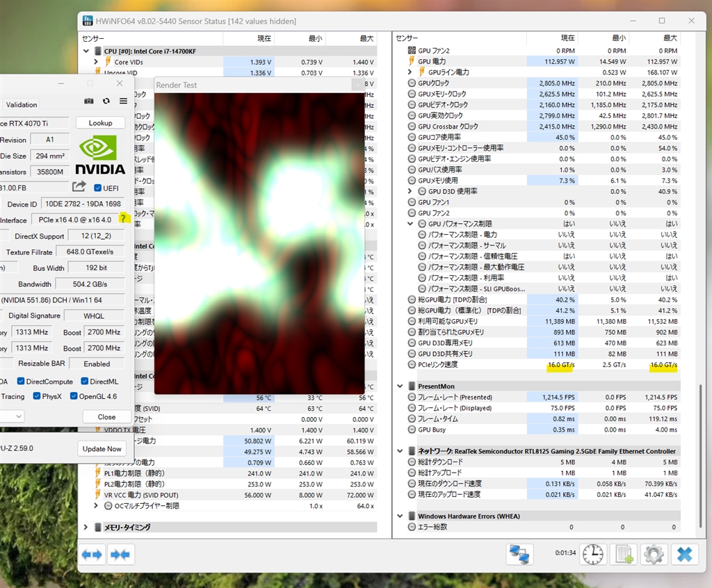Click the GPUコア使用率 sensor icon
The image size is (712, 588).
[412, 137]
